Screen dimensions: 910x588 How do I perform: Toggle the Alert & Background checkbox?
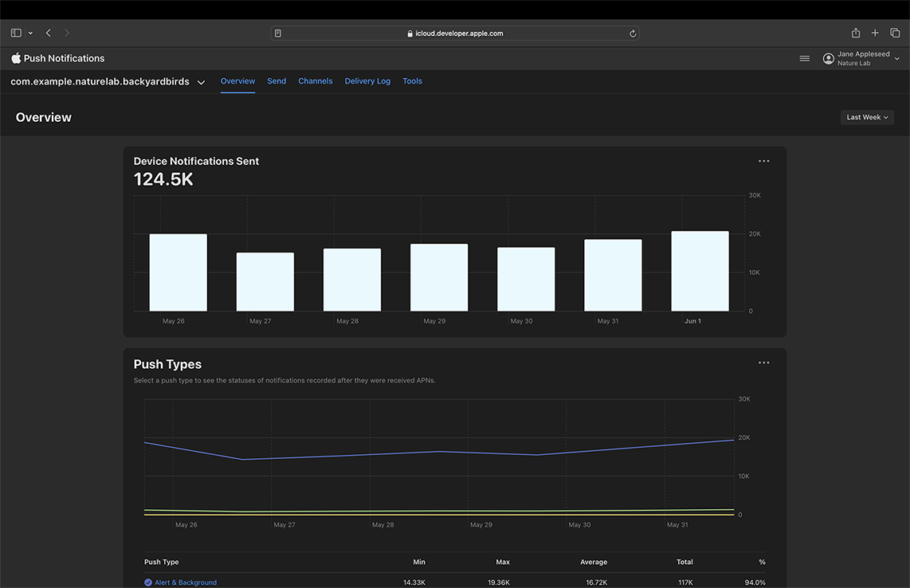148,582
